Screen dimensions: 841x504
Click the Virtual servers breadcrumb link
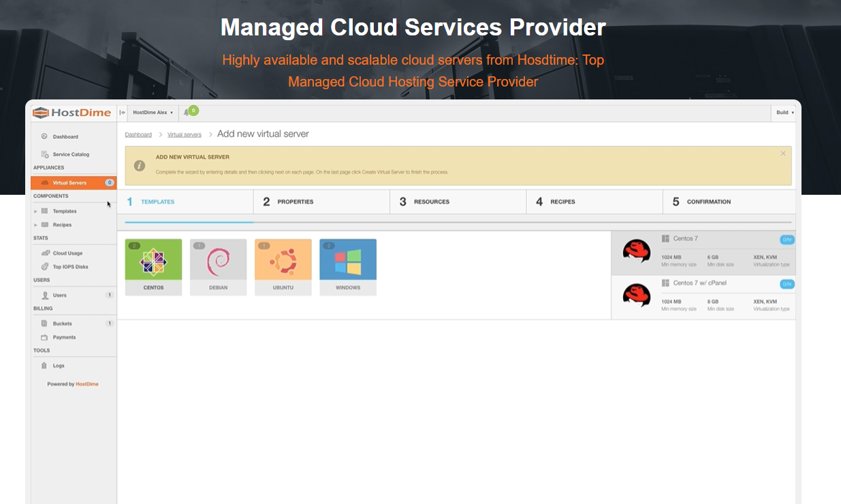(x=185, y=135)
